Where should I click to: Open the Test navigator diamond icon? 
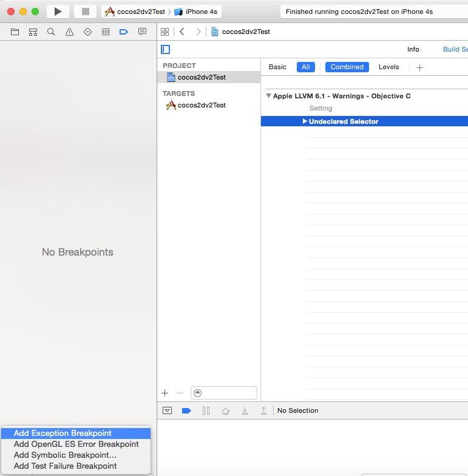87,32
